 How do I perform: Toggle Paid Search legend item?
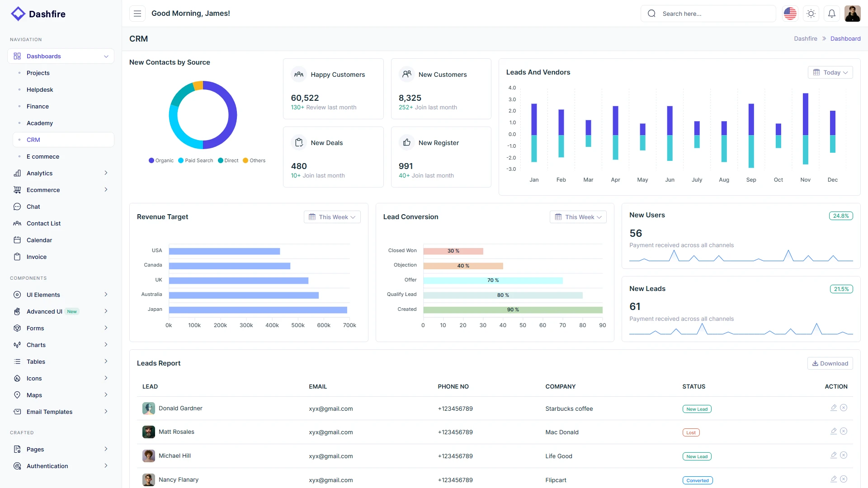click(195, 160)
